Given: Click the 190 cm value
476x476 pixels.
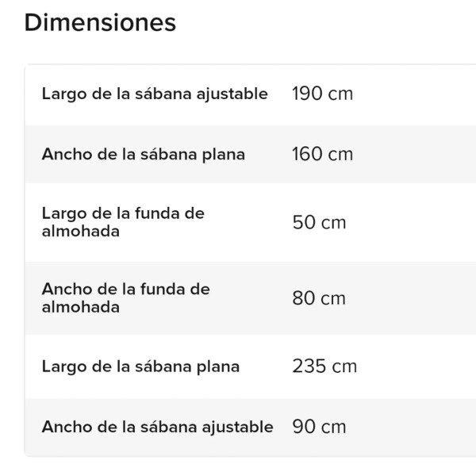Looking at the screenshot, I should (322, 94).
